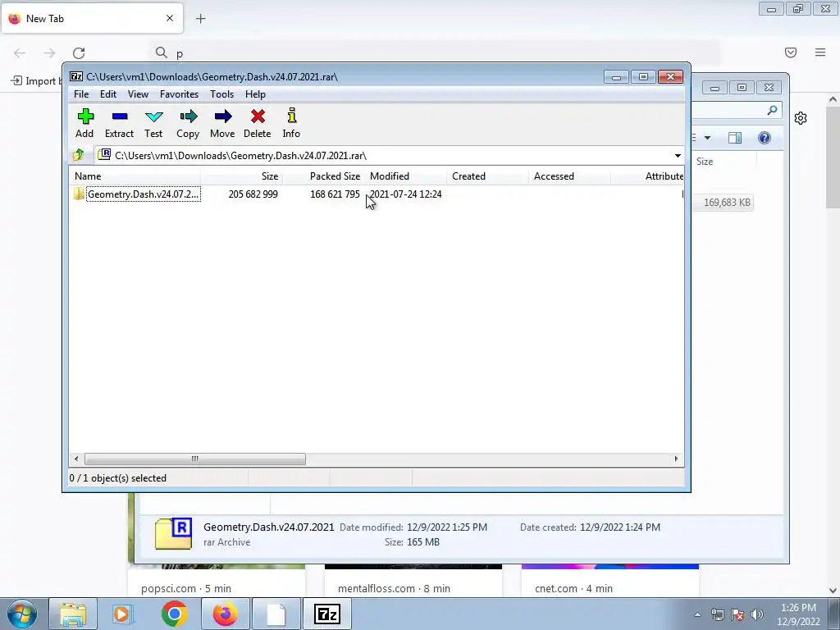Click the horizontal scrollbar thumb in 7-Zip
The width and height of the screenshot is (840, 630).
pos(195,459)
